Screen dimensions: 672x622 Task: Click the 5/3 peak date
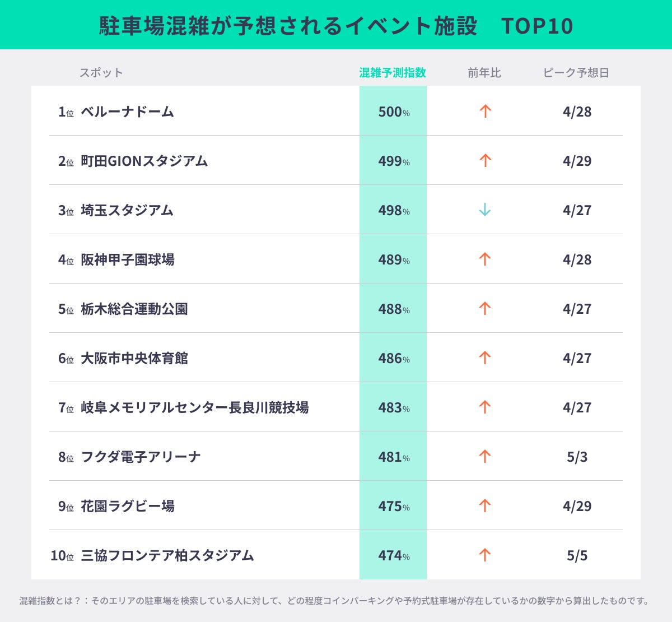click(x=577, y=457)
